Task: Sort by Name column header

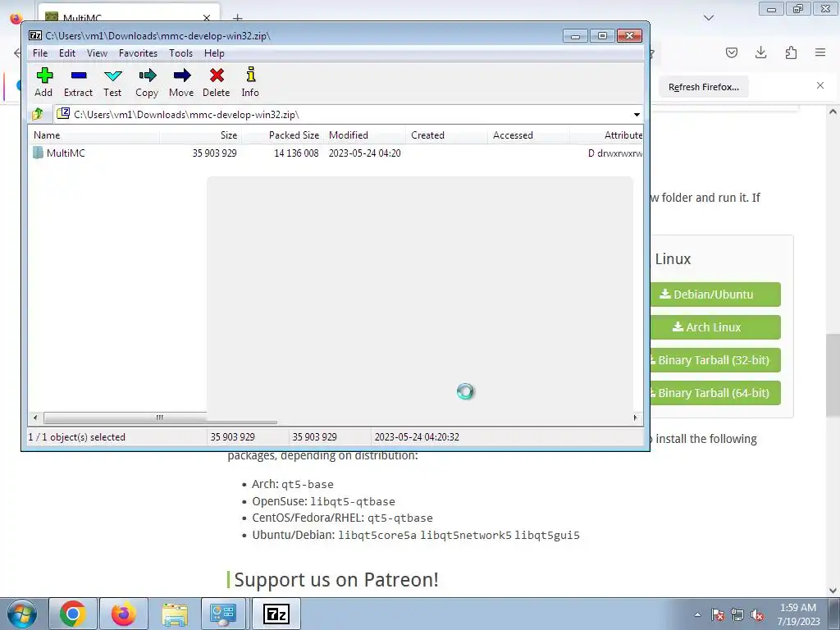Action: [94, 135]
